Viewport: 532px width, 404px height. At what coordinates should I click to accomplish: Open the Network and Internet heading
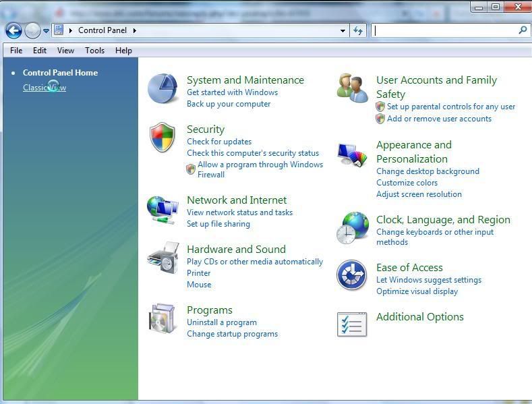pos(237,200)
